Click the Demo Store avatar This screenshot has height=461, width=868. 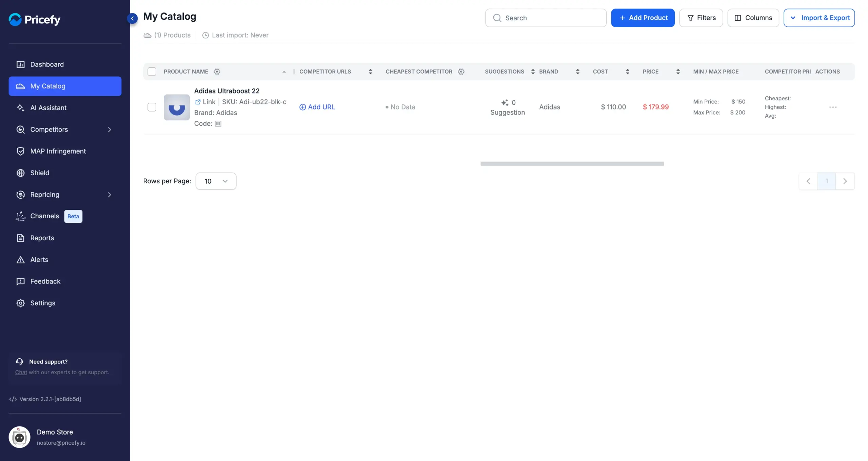point(19,437)
